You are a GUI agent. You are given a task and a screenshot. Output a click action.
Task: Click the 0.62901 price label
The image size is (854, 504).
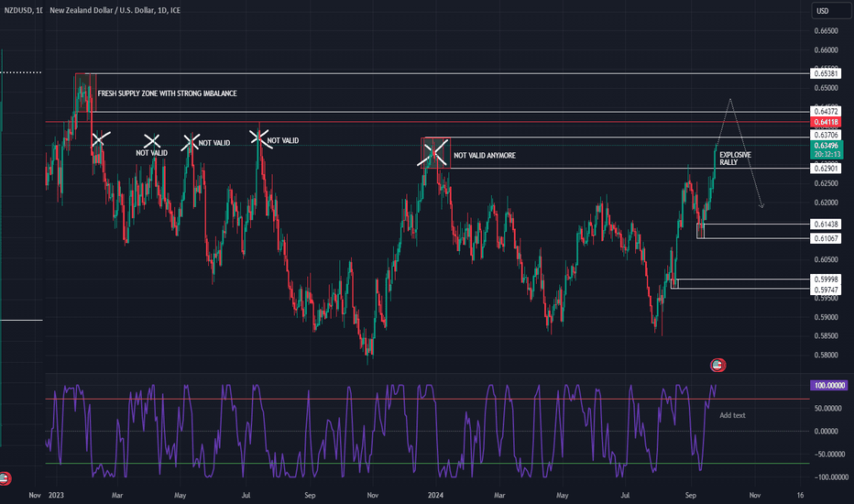tap(826, 169)
